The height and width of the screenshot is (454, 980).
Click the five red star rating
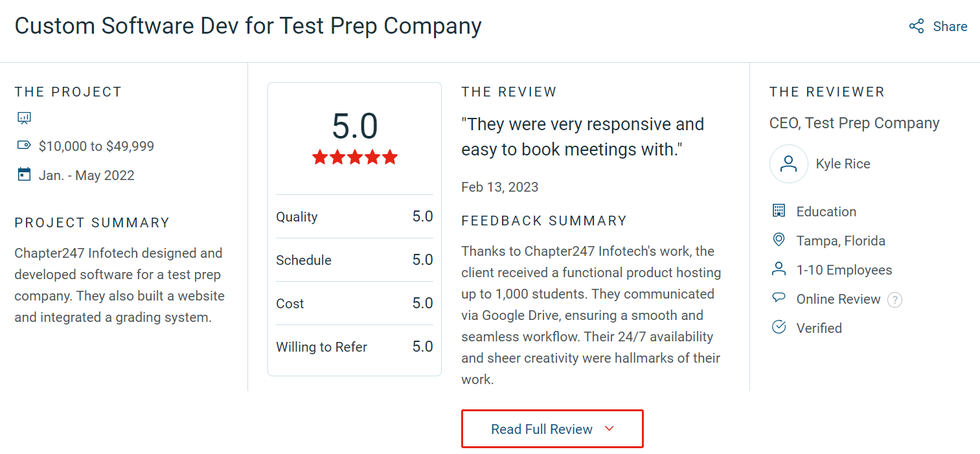354,157
